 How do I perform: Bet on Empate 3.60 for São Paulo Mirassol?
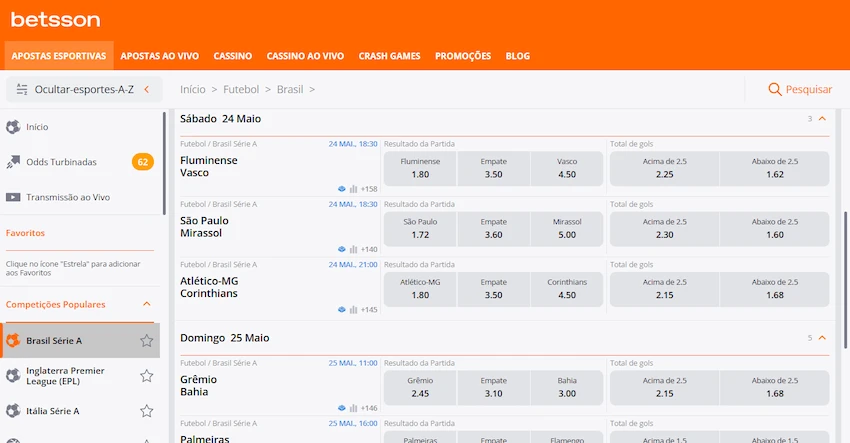493,229
